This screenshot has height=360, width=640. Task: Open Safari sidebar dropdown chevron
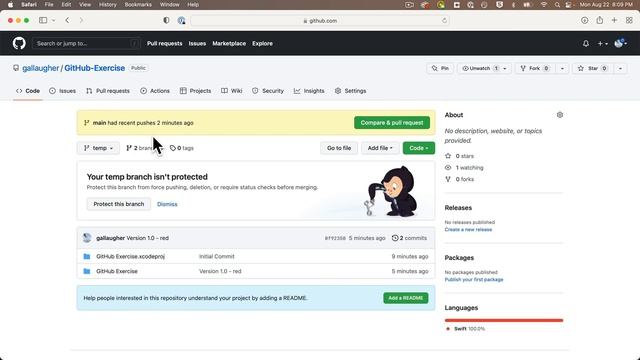point(53,20)
